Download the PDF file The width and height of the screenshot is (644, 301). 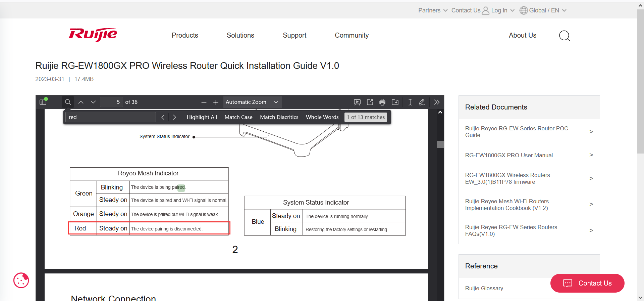[395, 102]
